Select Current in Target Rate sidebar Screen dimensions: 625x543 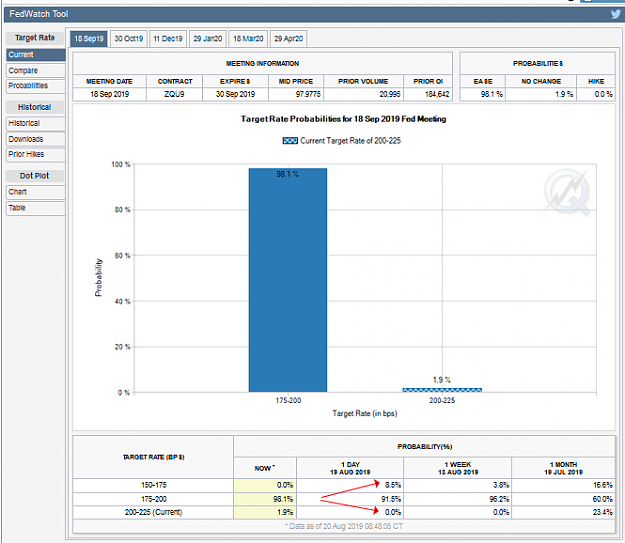click(36, 55)
